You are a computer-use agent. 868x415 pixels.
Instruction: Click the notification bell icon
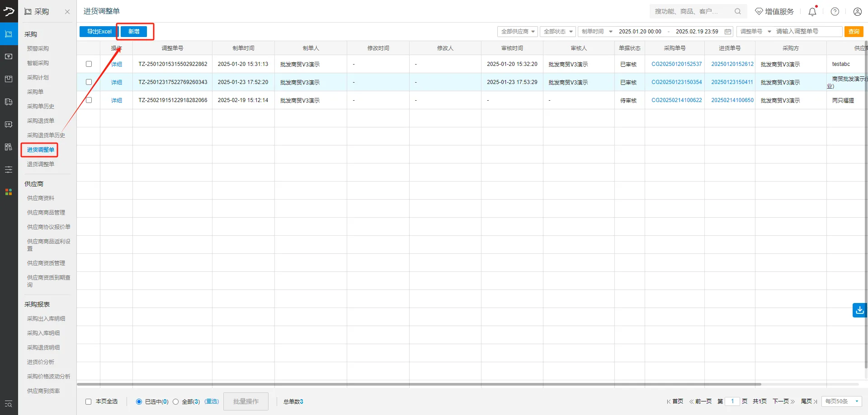812,12
